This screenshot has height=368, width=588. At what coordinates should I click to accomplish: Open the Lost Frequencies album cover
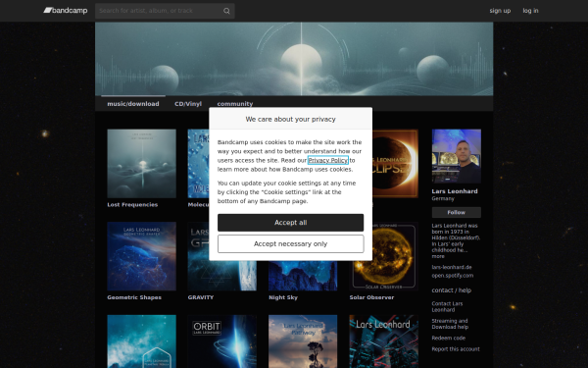pos(141,164)
